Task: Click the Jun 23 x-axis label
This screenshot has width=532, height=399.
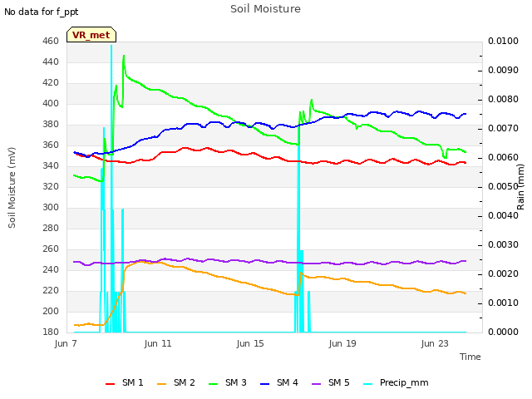Action: pos(435,343)
